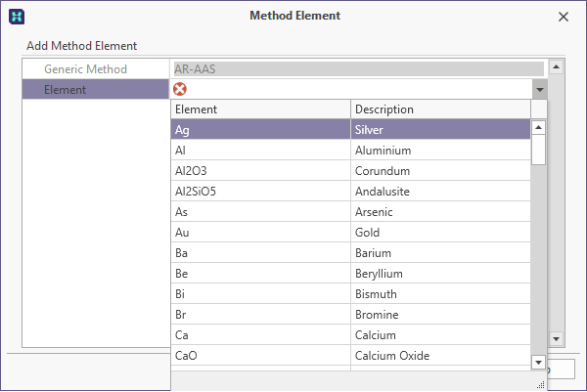This screenshot has width=587, height=392.
Task: Choose Au Gold from the list
Action: click(351, 233)
